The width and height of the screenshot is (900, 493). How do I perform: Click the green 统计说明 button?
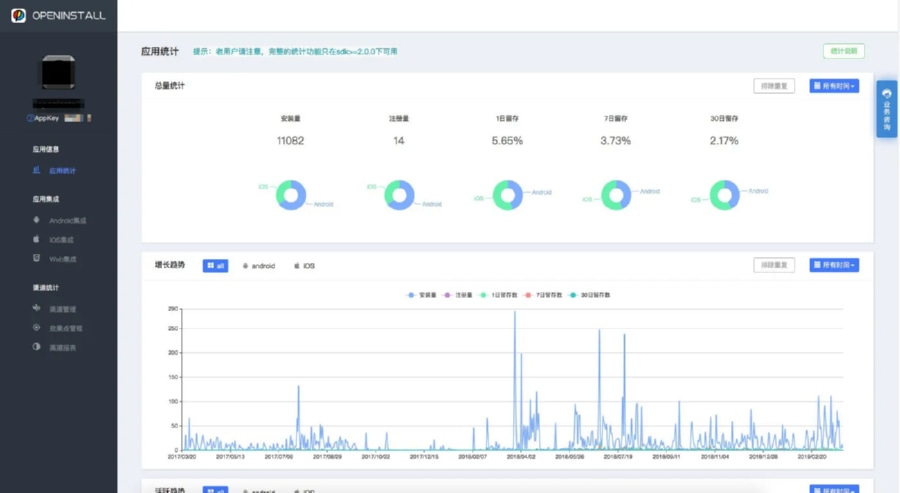point(843,51)
